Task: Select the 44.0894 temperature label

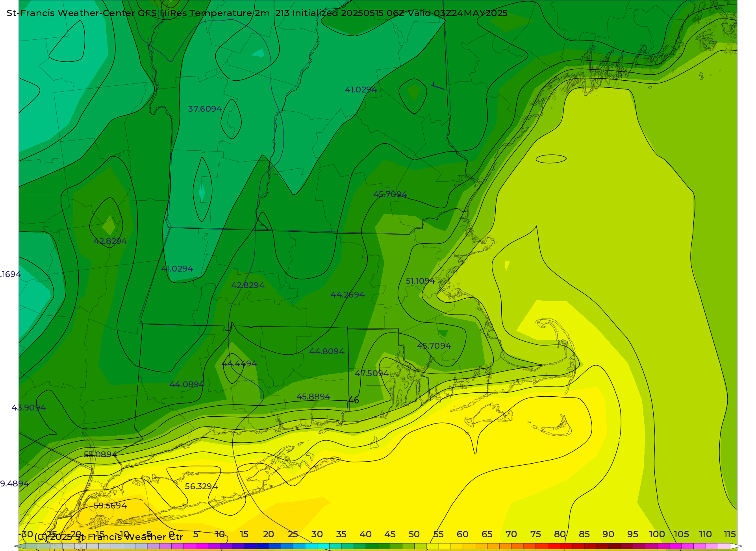Action: point(187,385)
